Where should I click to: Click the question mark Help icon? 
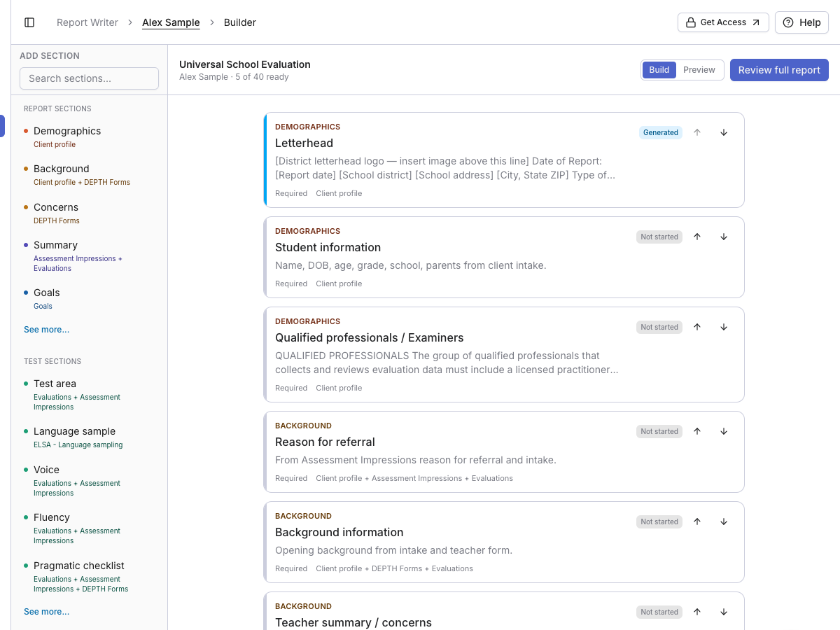pos(788,22)
